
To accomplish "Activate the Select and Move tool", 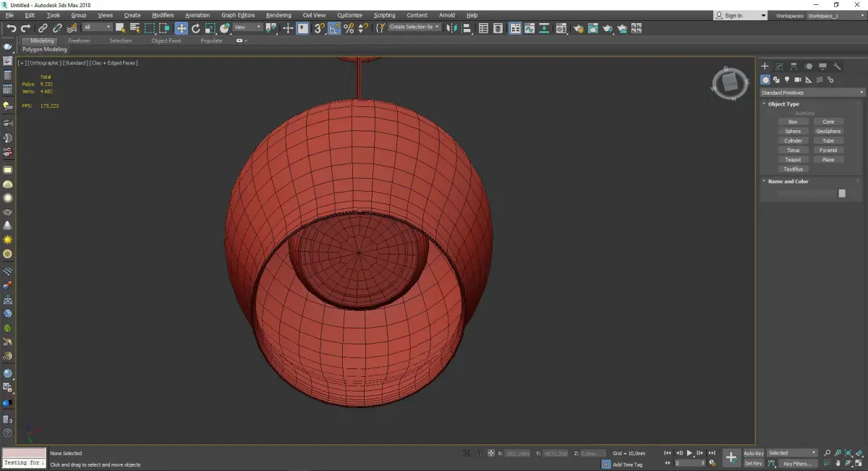I will [x=181, y=28].
